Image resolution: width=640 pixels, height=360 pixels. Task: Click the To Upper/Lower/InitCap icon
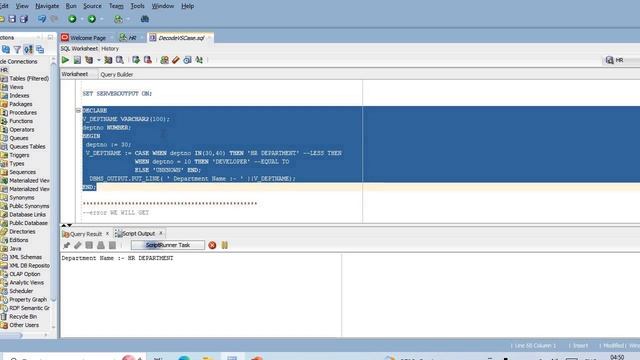[199, 60]
